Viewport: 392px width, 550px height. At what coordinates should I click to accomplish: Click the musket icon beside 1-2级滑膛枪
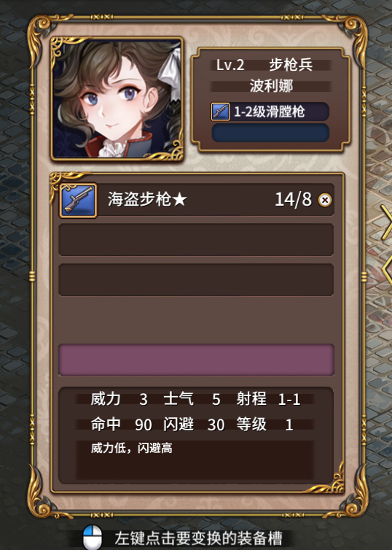coord(220,112)
